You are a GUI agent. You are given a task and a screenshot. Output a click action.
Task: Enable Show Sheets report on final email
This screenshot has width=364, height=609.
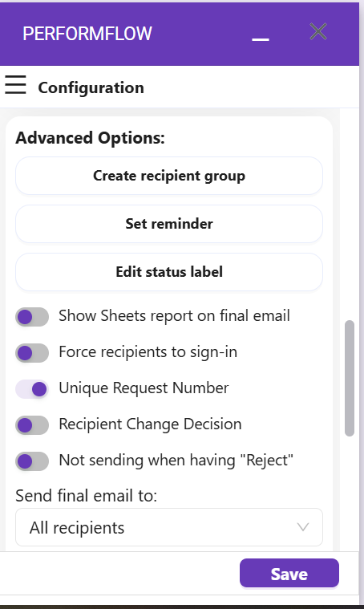tap(32, 317)
